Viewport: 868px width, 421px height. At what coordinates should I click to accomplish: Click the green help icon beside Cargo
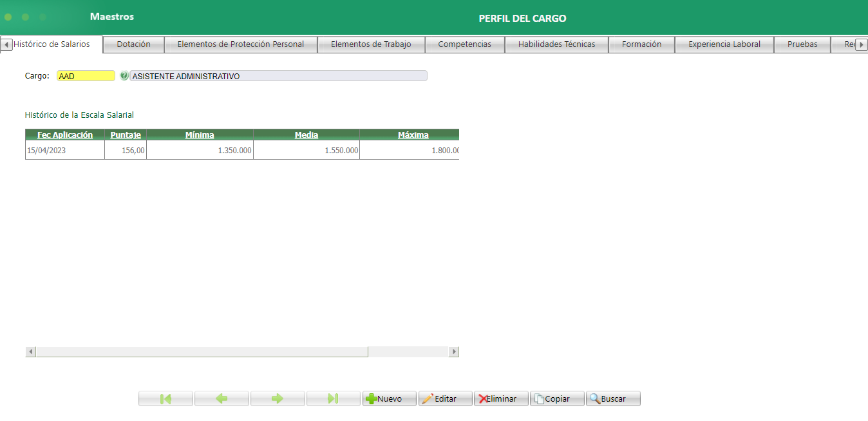(124, 76)
